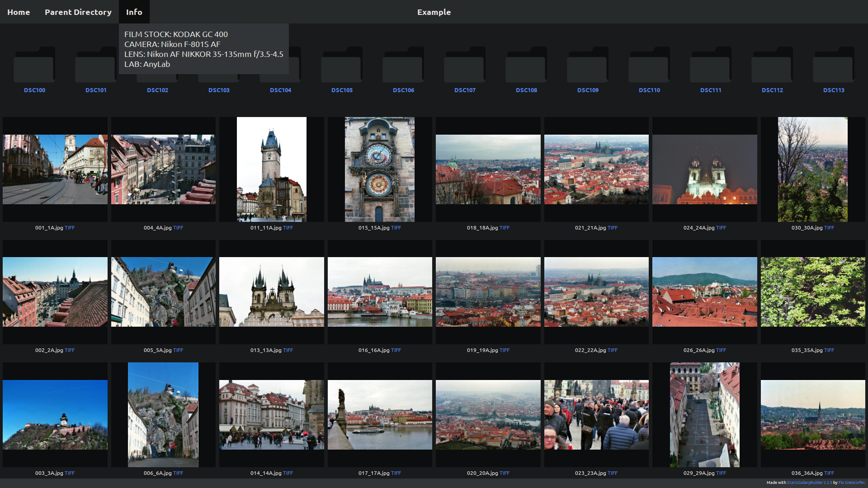The height and width of the screenshot is (488, 868).
Task: View the 024_24A night church thumbnail
Action: pos(704,169)
